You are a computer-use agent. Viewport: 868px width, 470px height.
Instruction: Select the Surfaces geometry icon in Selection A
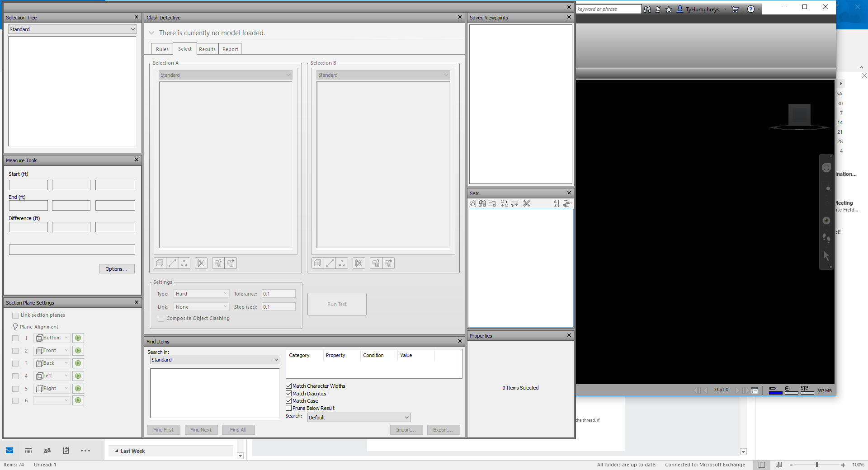point(160,263)
